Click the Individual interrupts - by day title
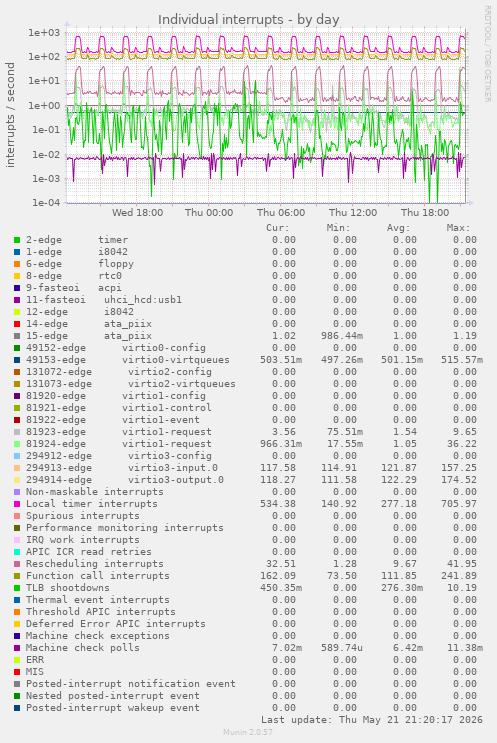 click(x=248, y=19)
